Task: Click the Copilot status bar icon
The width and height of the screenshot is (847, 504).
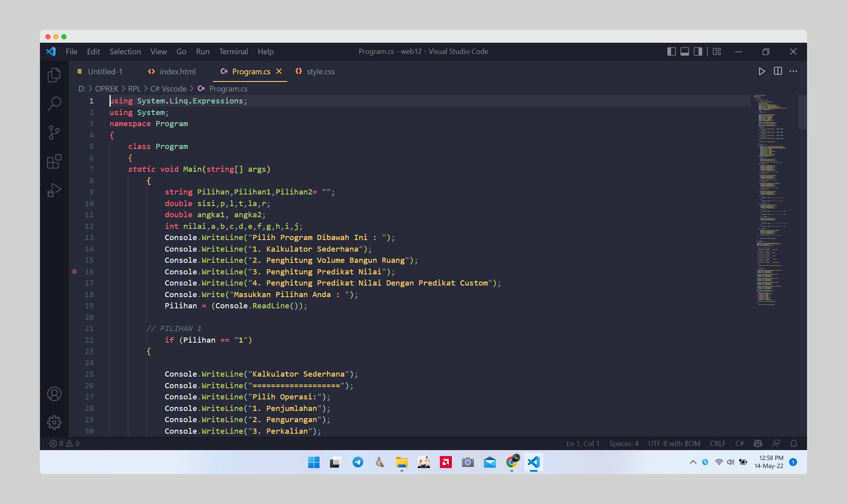Action: (x=758, y=444)
